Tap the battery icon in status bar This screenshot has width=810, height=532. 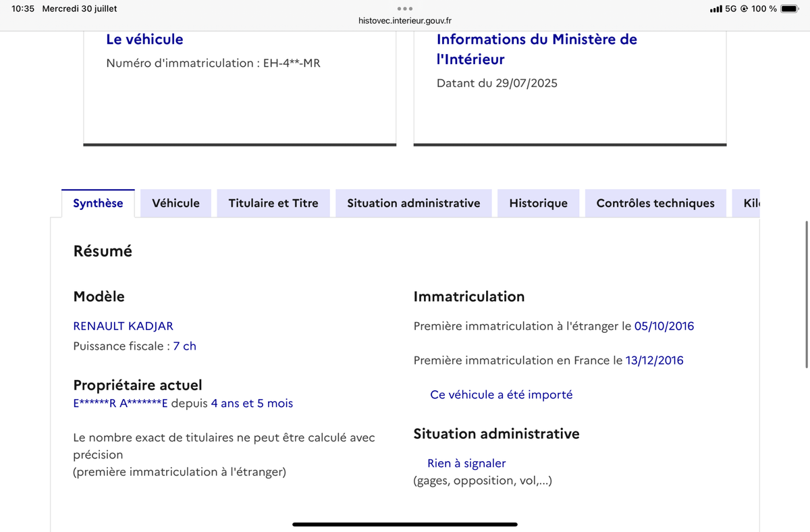click(790, 9)
